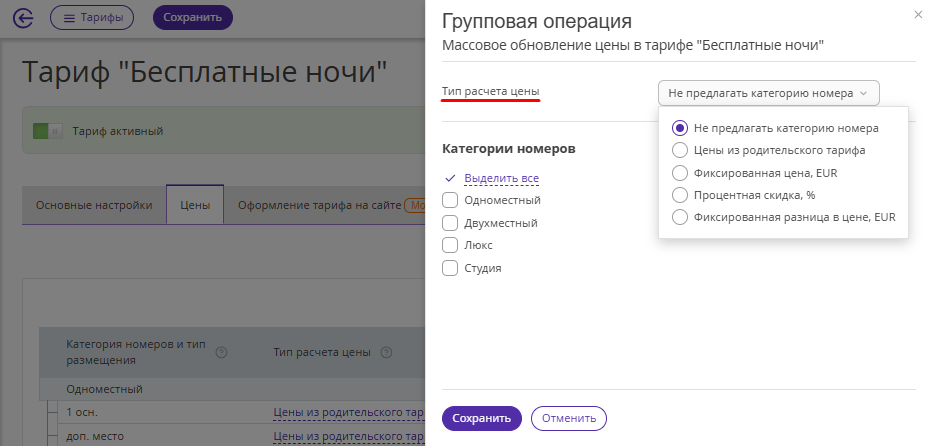Select Цены из родительского тарифа radio
Viewport: 931px width, 446px height.
pos(679,150)
